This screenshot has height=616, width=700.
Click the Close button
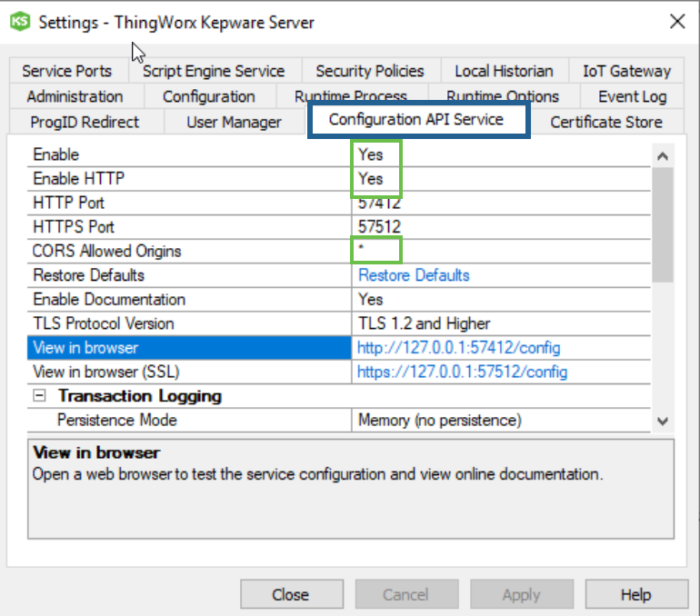(x=292, y=594)
